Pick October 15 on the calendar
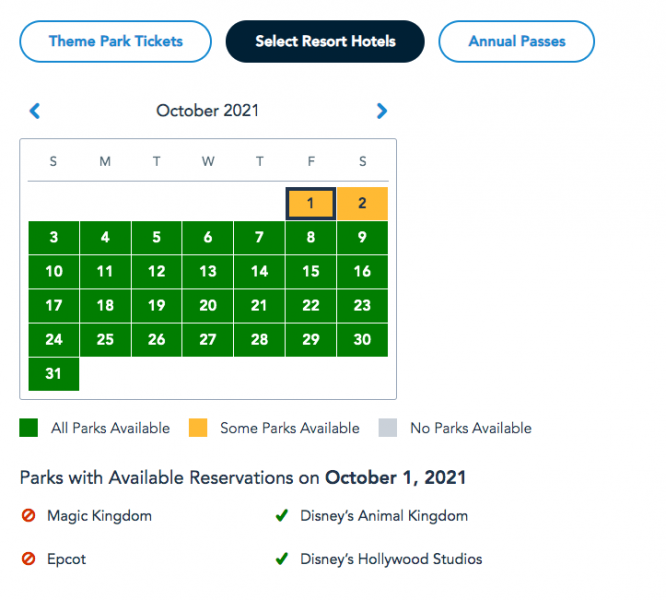Viewport: 666px width, 600px height. pyautogui.click(x=311, y=272)
